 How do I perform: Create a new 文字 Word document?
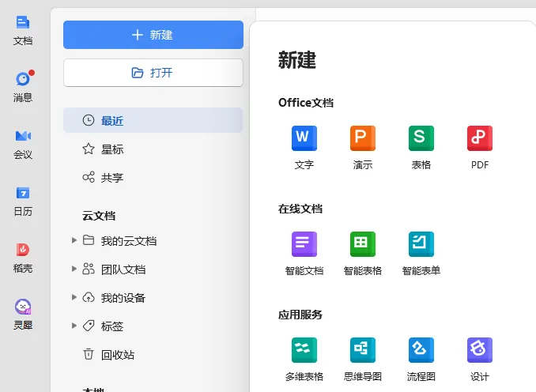pos(304,148)
